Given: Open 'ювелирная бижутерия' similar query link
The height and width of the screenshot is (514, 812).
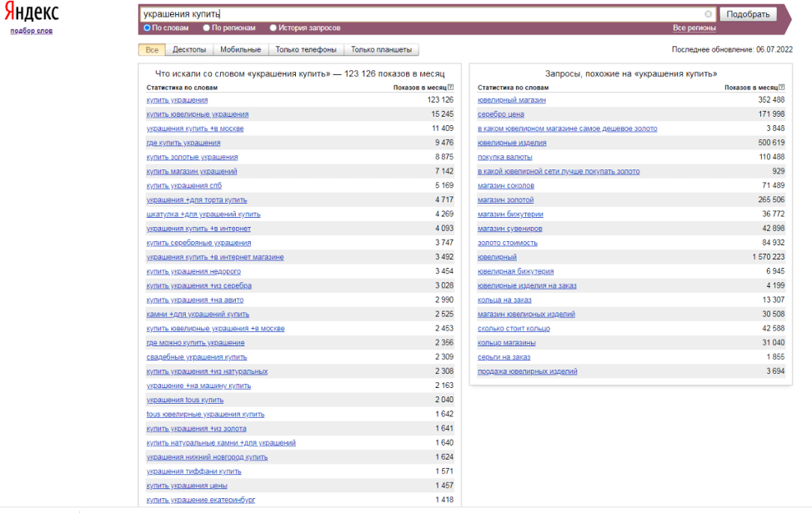Looking at the screenshot, I should [x=516, y=271].
